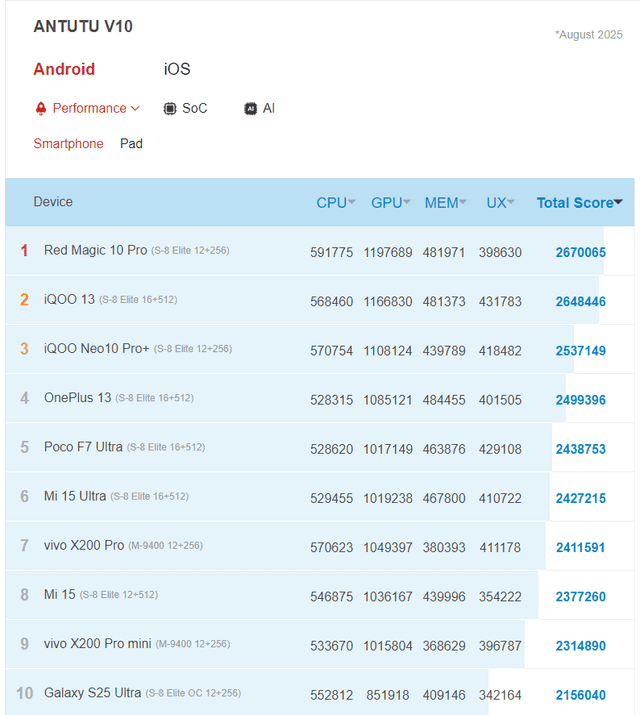
Task: Choose the Smartphone device category
Action: pyautogui.click(x=68, y=144)
